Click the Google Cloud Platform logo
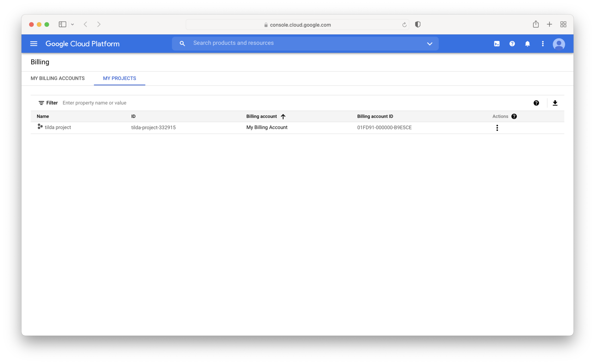This screenshot has height=364, width=595. click(x=83, y=44)
